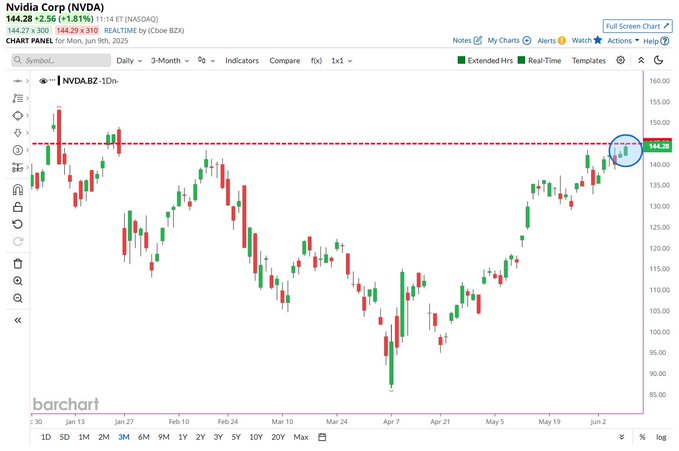Undo the last chart action
679x451 pixels.
click(18, 224)
